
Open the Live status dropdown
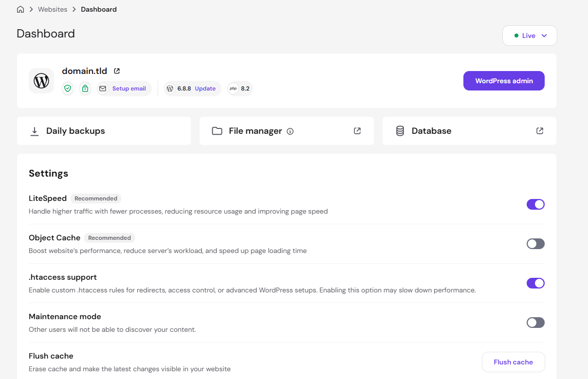530,36
